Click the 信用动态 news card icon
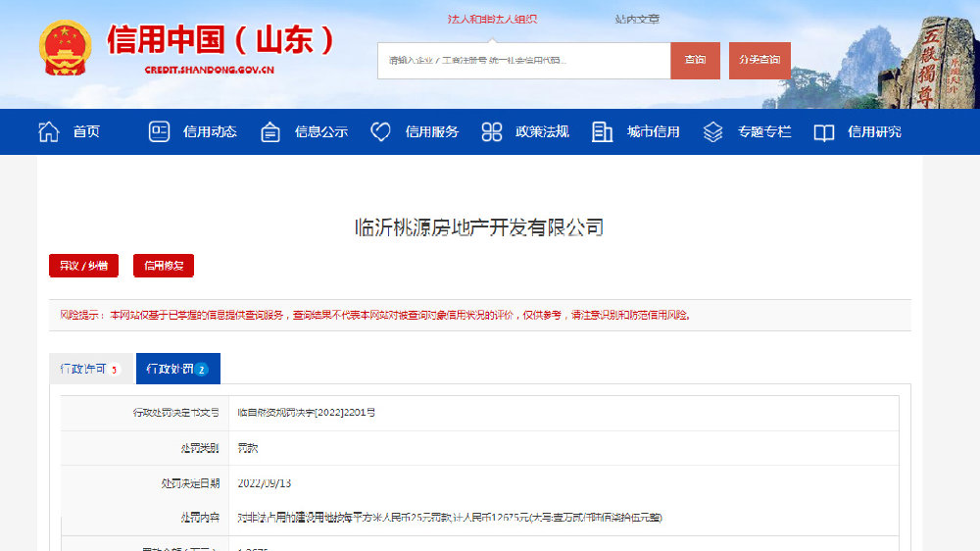The width and height of the screenshot is (980, 551). (x=160, y=132)
